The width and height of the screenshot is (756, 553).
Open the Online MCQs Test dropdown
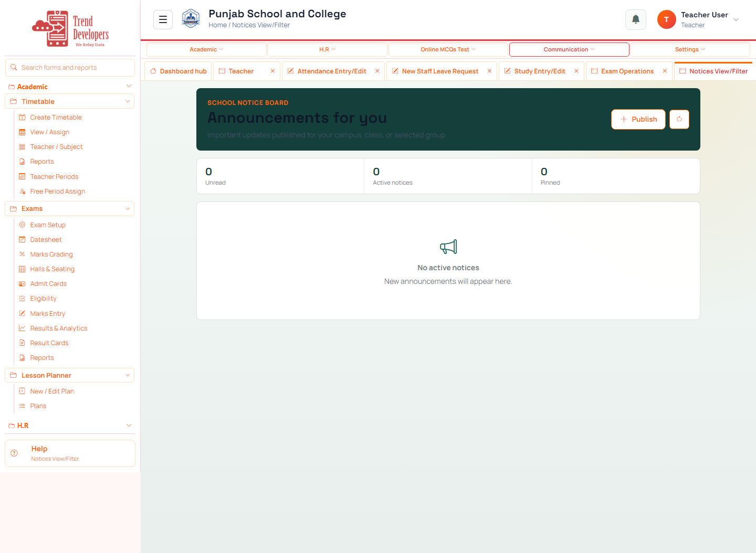(x=448, y=49)
